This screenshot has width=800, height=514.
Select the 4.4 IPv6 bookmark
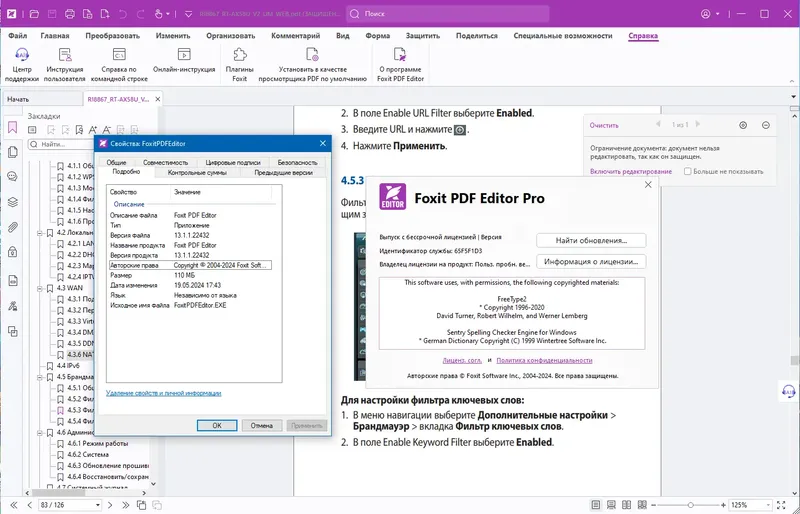(x=68, y=366)
